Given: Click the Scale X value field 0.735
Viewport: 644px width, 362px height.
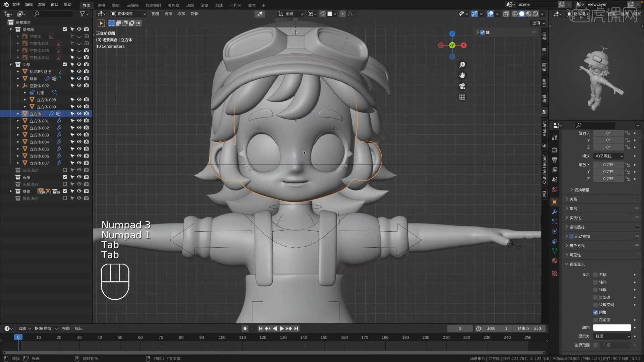Looking at the screenshot, I should pyautogui.click(x=609, y=165).
